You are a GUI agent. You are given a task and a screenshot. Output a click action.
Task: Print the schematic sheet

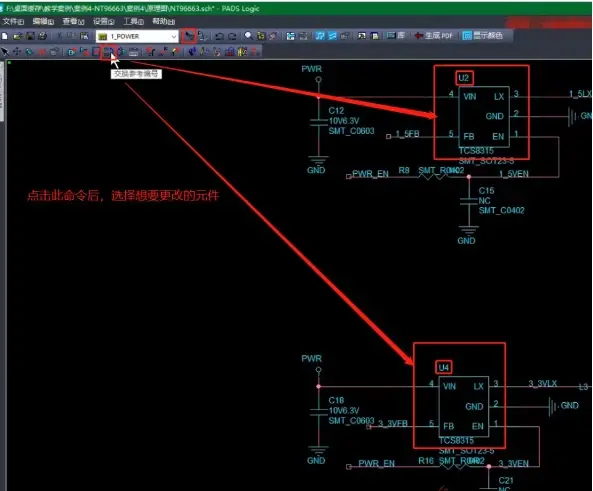42,36
